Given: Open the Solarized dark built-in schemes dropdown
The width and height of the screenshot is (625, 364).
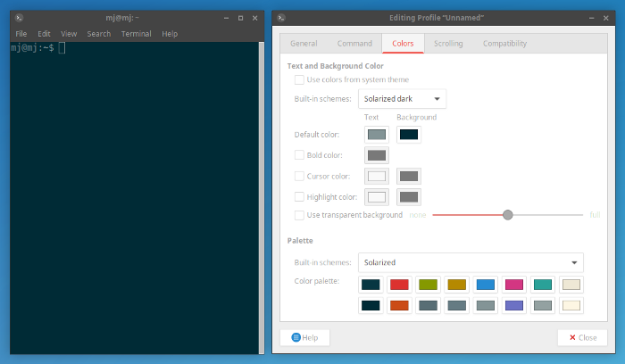Looking at the screenshot, I should (402, 99).
